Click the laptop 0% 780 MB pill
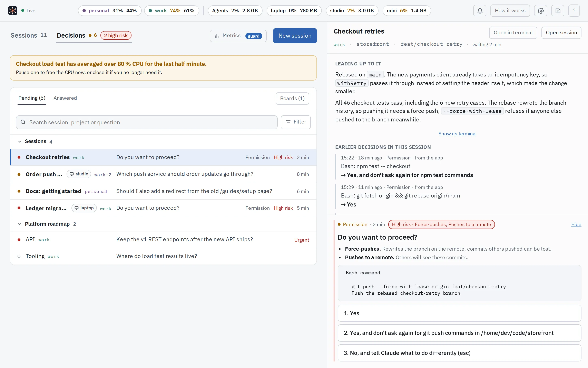 pos(294,11)
